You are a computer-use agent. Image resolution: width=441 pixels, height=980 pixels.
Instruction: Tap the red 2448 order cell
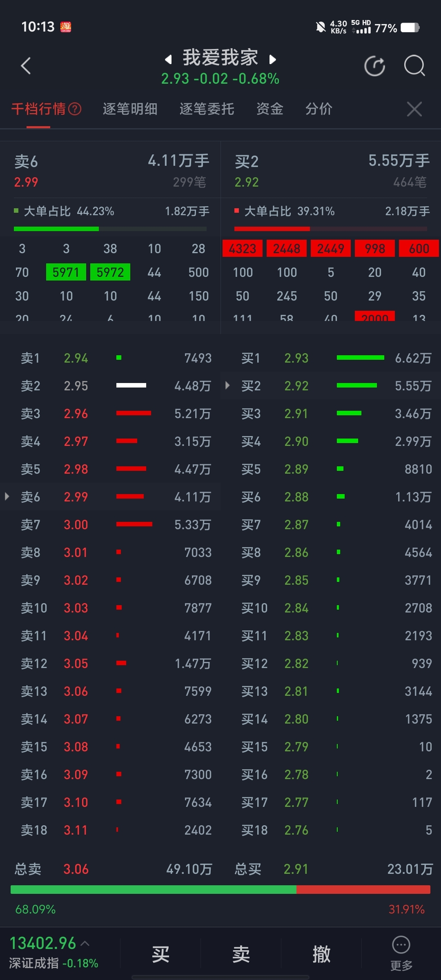pos(287,248)
